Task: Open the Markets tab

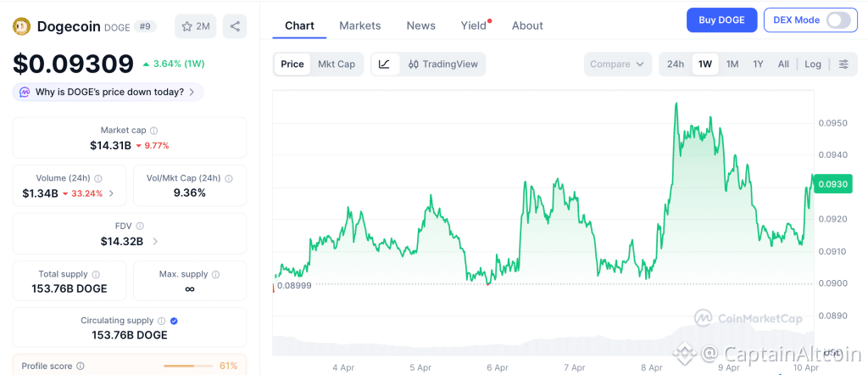Action: click(x=360, y=25)
